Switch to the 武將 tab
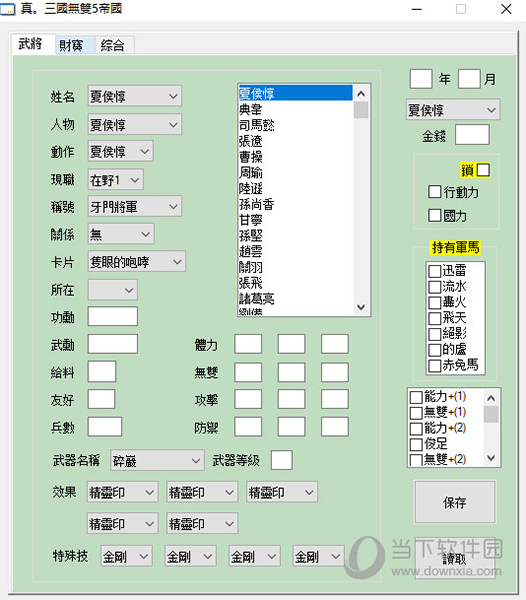Viewport: 526px width, 600px height. click(x=33, y=44)
